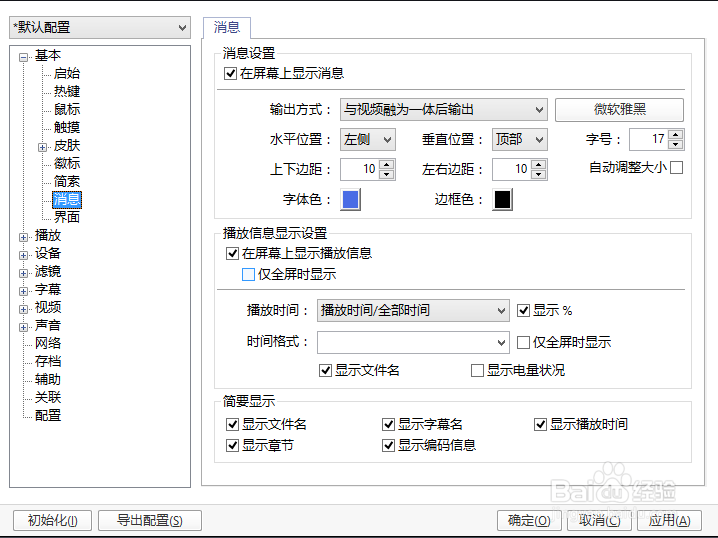
Task: Select 存档 in settings tree
Action: (48, 361)
